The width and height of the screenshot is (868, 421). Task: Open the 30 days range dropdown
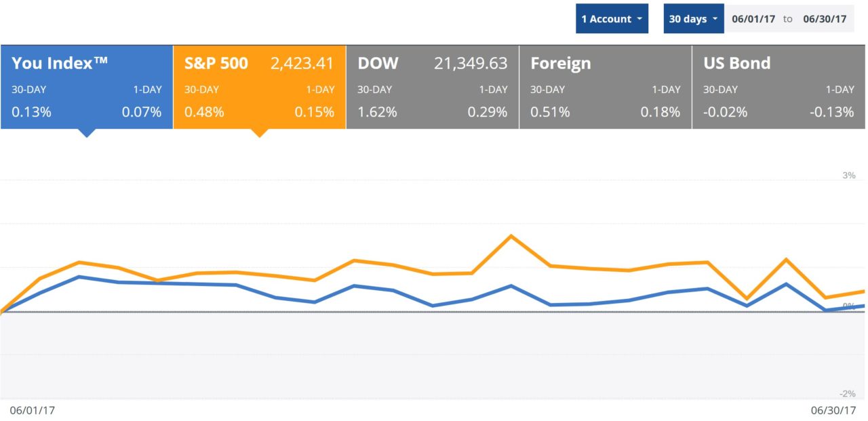[x=693, y=19]
